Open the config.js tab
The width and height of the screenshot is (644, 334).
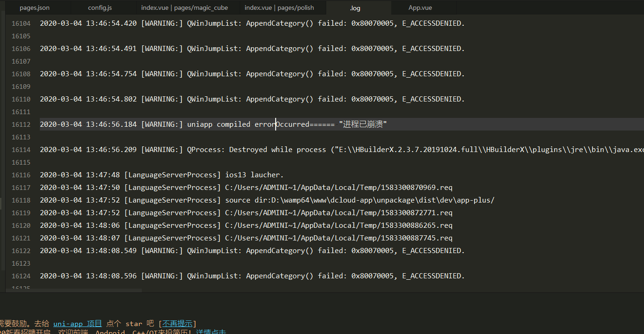[x=100, y=7]
